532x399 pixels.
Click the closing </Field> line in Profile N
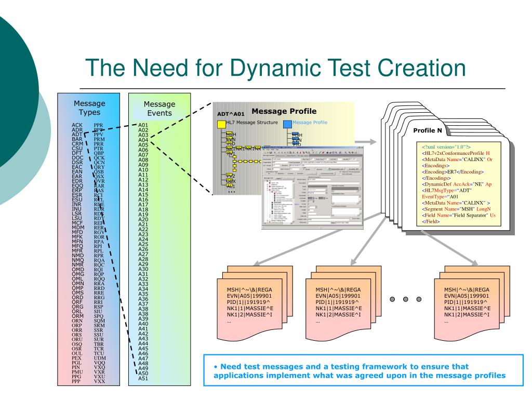[x=431, y=221]
